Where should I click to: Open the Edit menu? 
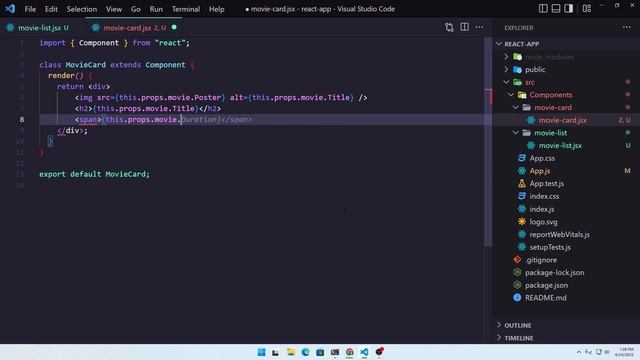pyautogui.click(x=51, y=9)
